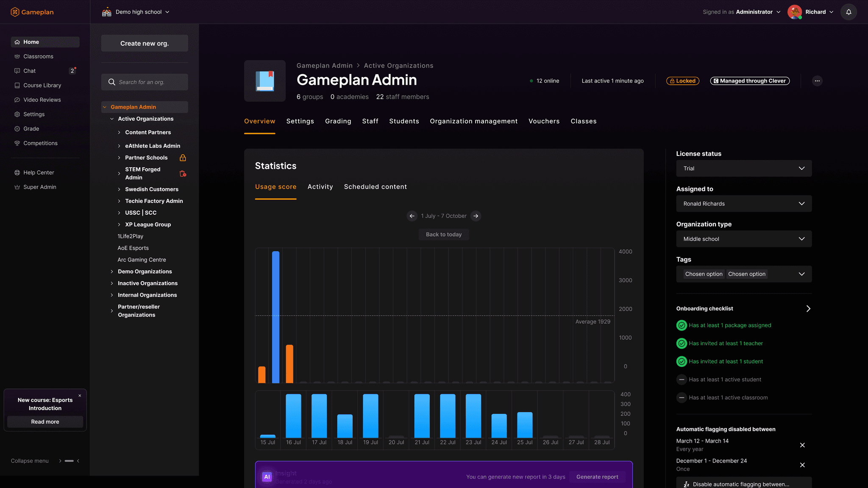
Task: Click the Competitions trophy icon in sidebar
Action: pos(17,143)
